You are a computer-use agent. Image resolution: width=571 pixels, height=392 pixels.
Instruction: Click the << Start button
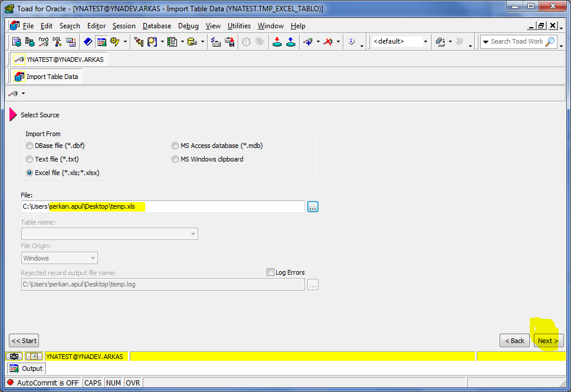[x=24, y=341]
